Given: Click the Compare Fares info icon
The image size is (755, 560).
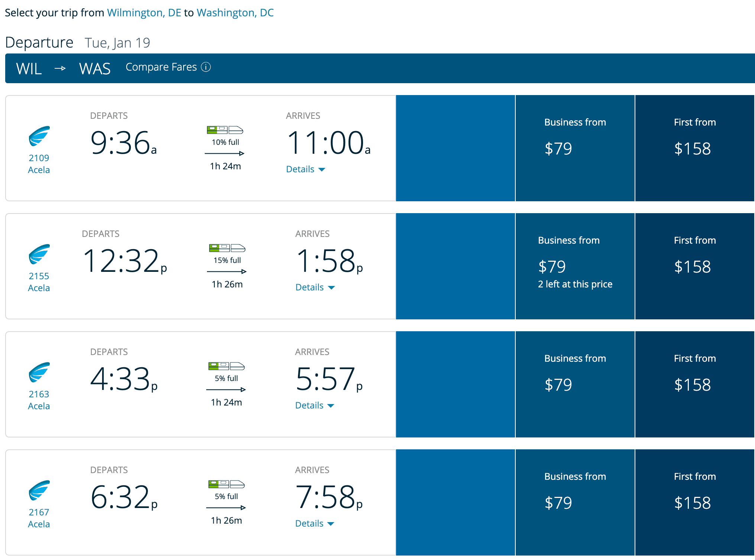Looking at the screenshot, I should coord(206,67).
